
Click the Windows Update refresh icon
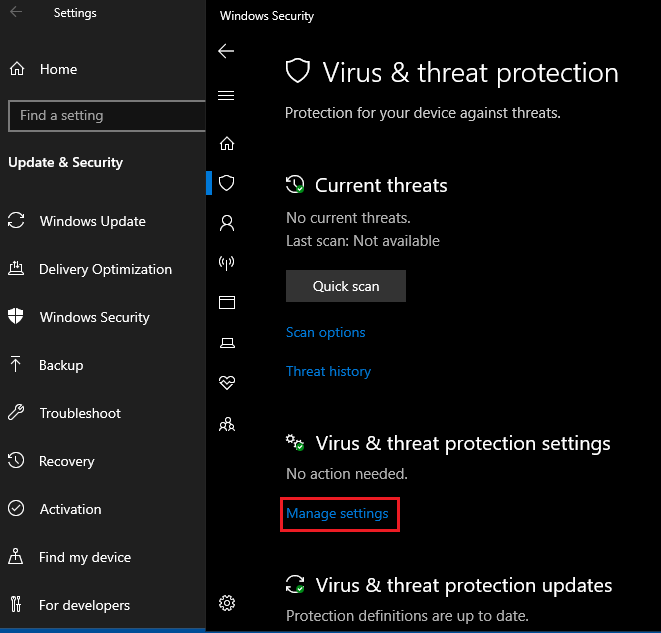(16, 220)
